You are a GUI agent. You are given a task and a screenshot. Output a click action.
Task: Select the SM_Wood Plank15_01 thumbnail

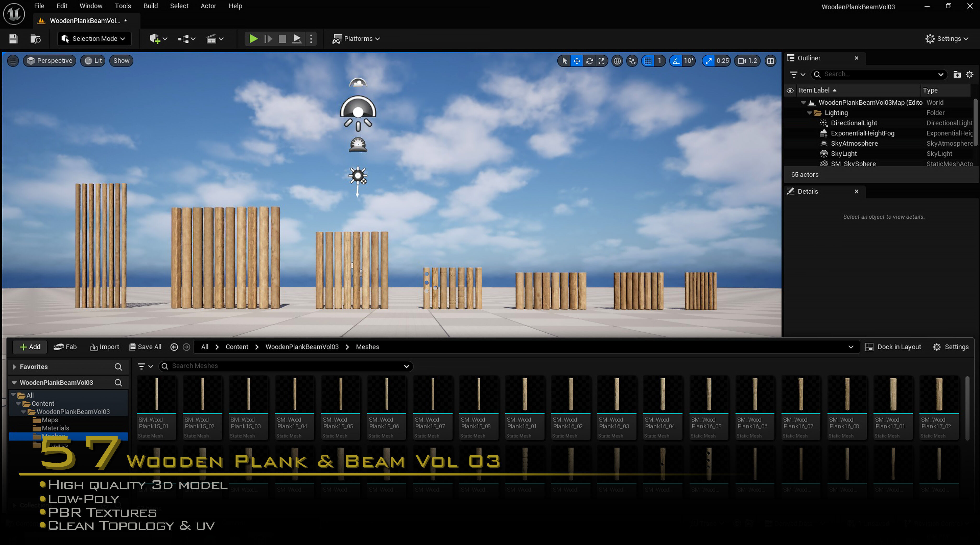[156, 408]
